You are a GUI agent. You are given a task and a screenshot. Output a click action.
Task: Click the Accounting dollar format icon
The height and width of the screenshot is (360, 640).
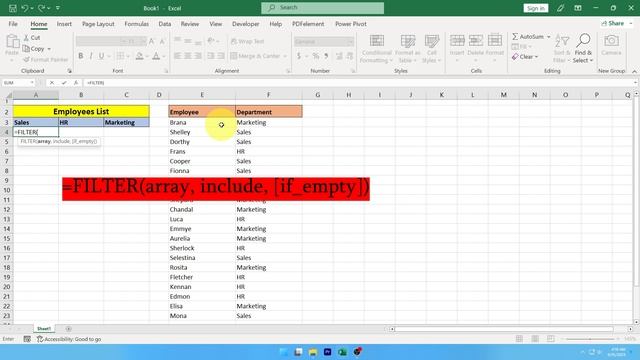point(299,56)
